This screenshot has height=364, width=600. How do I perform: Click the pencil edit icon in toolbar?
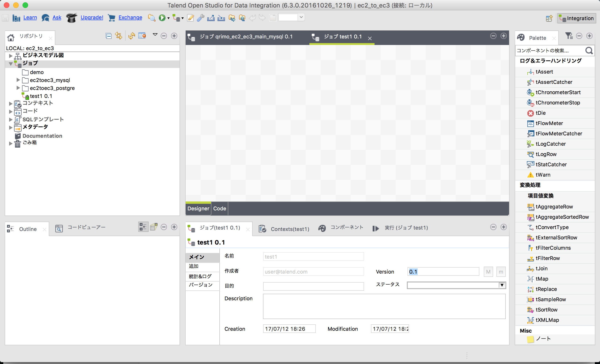click(190, 18)
